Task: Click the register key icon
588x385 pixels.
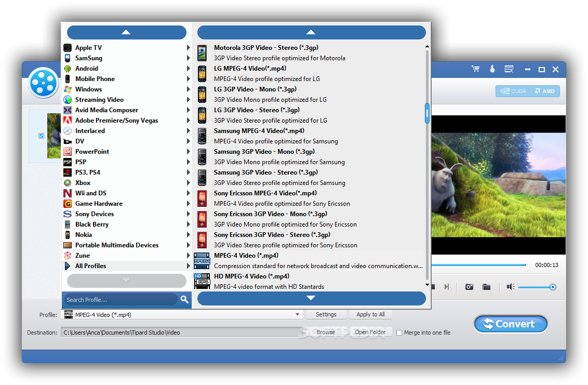Action: coord(492,69)
